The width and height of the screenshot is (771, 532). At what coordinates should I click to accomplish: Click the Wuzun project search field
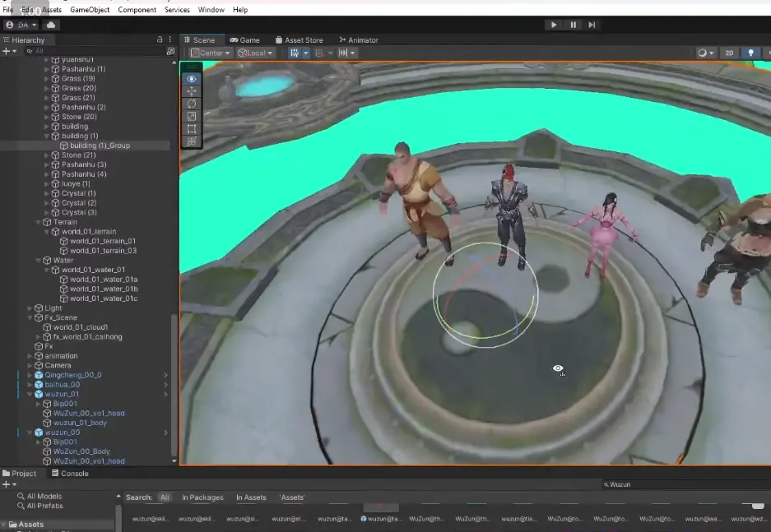[x=686, y=484]
